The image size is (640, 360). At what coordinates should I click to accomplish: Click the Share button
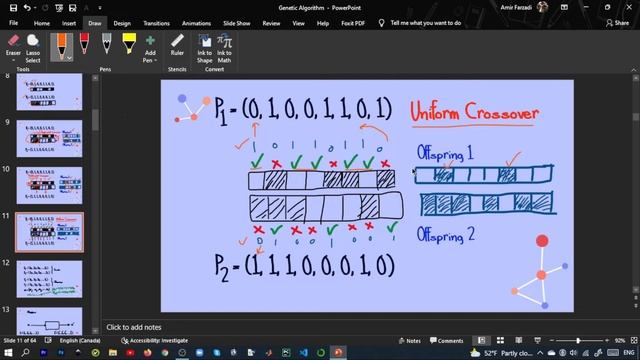coord(617,23)
